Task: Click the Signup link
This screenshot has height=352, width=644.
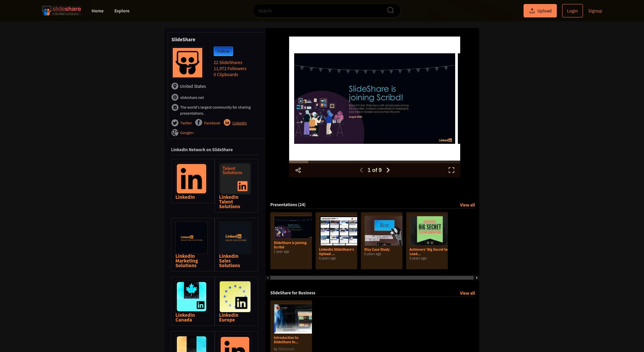Action: coord(595,11)
